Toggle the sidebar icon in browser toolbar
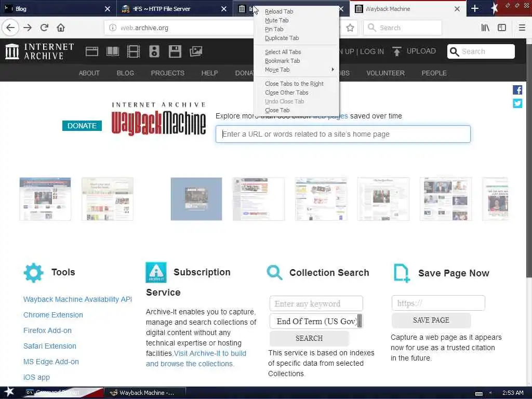The width and height of the screenshot is (532, 399). click(502, 28)
